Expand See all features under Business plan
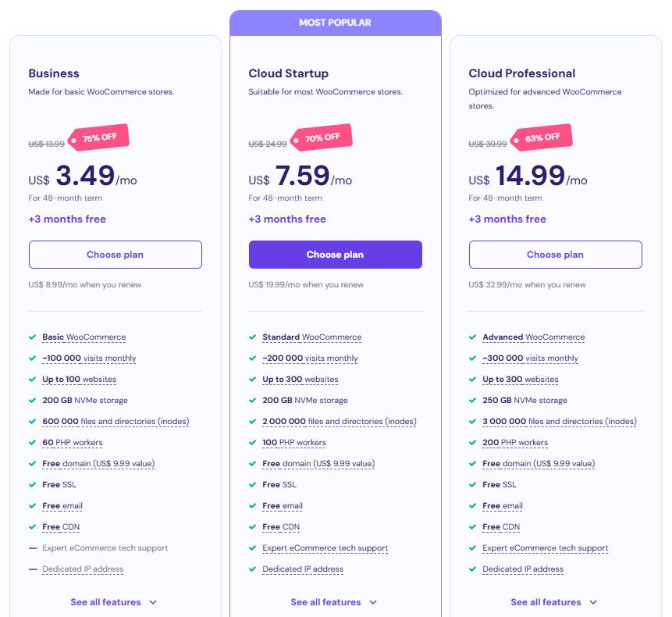 point(114,602)
